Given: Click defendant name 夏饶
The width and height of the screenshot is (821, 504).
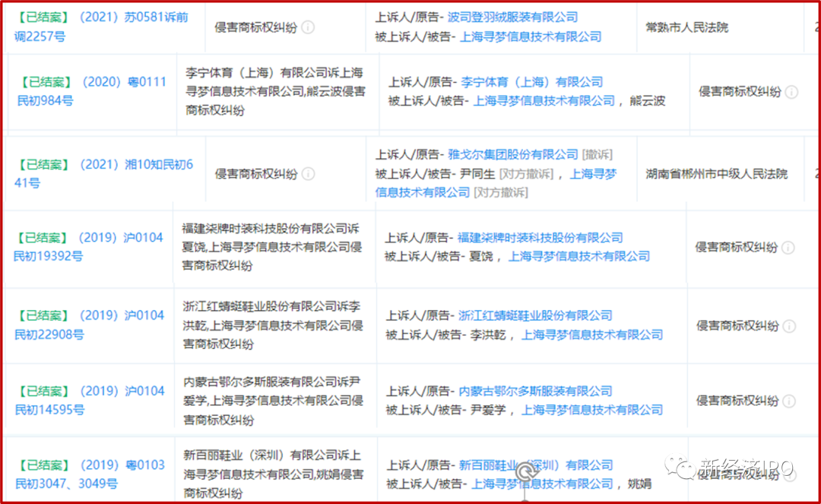Looking at the screenshot, I should 480,256.
